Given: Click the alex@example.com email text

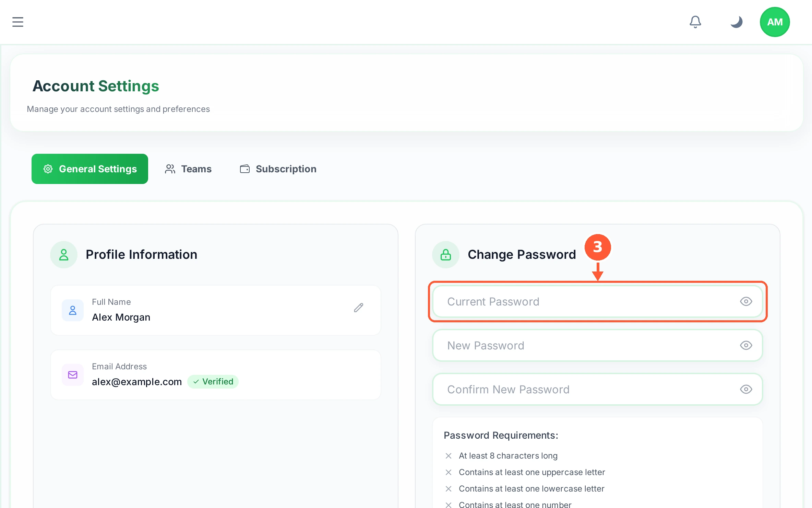Looking at the screenshot, I should (137, 382).
